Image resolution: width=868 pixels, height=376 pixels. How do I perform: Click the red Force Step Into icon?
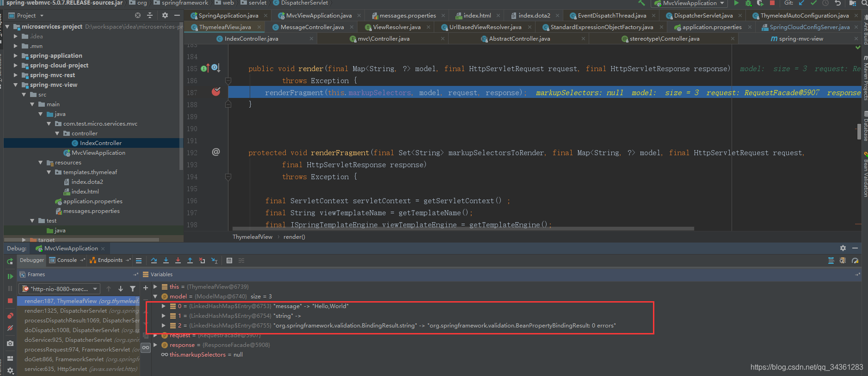point(178,261)
